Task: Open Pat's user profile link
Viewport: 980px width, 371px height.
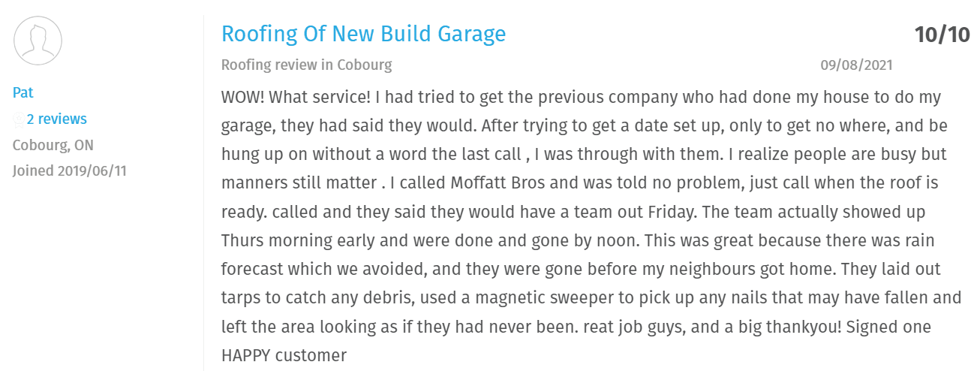Action: (23, 93)
